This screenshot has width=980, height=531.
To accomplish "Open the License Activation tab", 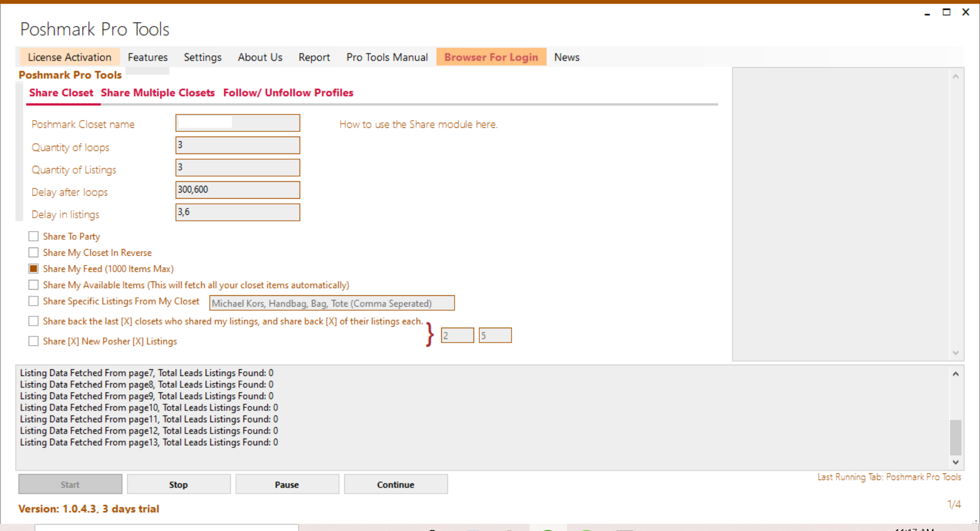I will 69,57.
